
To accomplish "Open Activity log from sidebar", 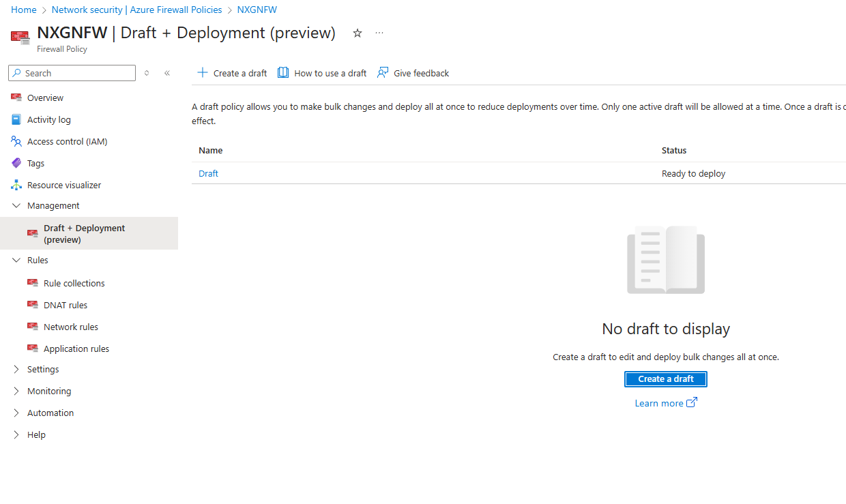I will [48, 119].
